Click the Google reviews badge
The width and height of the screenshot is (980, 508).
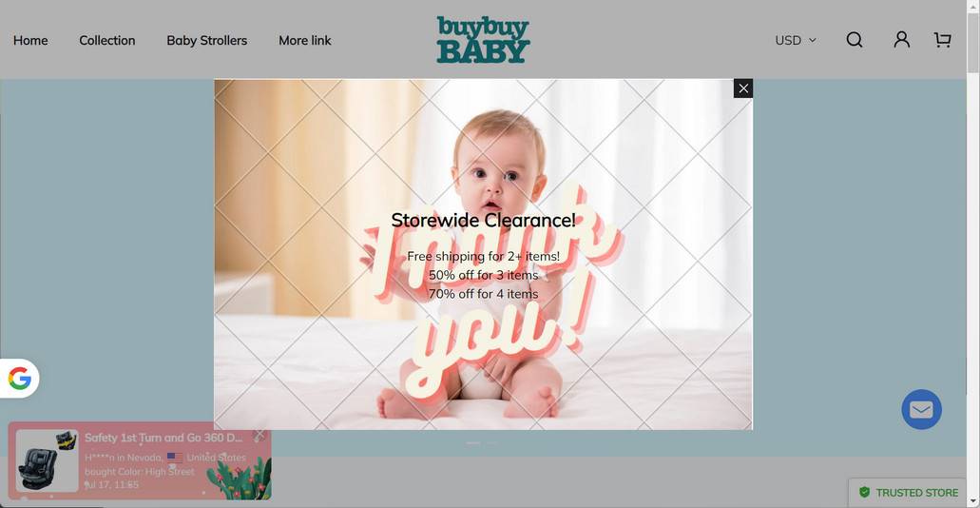click(19, 379)
